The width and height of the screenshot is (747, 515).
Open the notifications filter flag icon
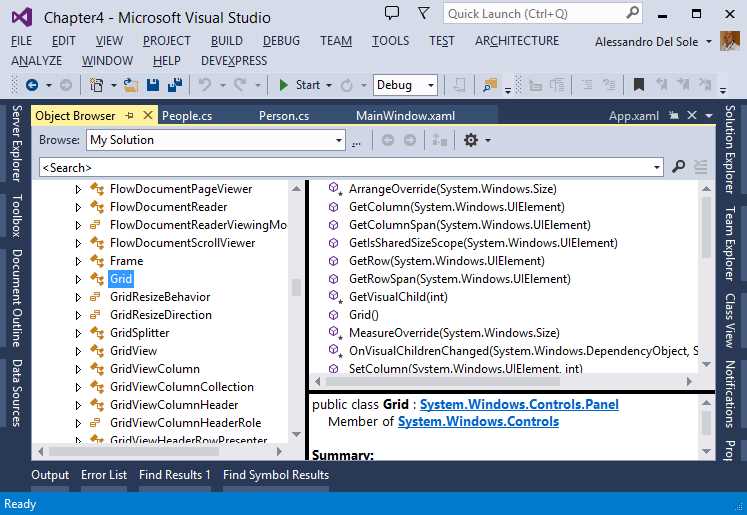click(424, 13)
